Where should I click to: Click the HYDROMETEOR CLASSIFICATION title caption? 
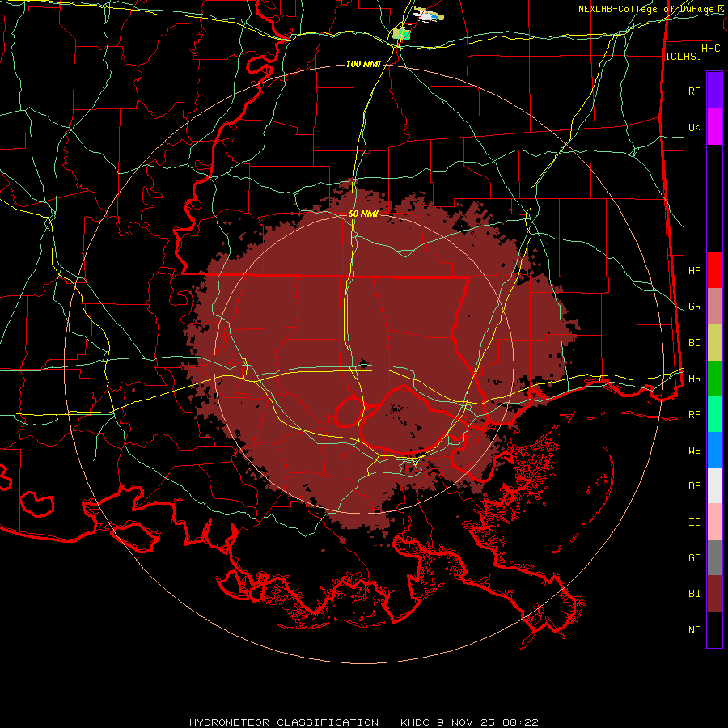(363, 722)
